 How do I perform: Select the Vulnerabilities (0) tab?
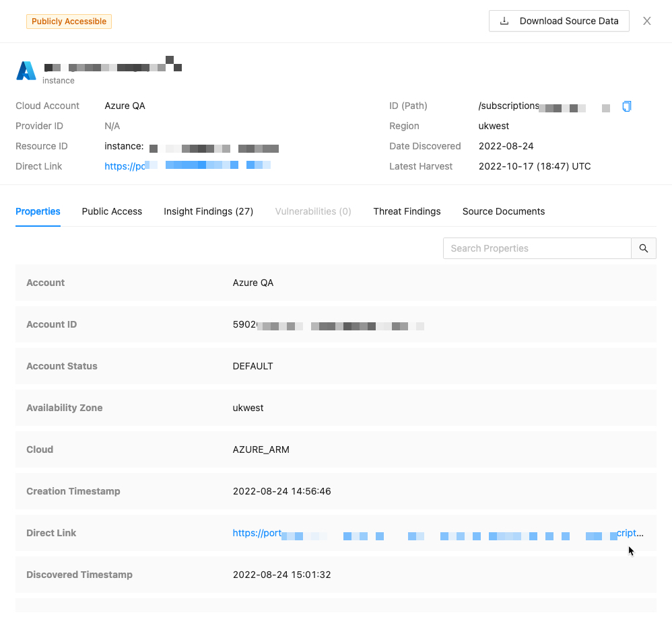click(x=313, y=211)
